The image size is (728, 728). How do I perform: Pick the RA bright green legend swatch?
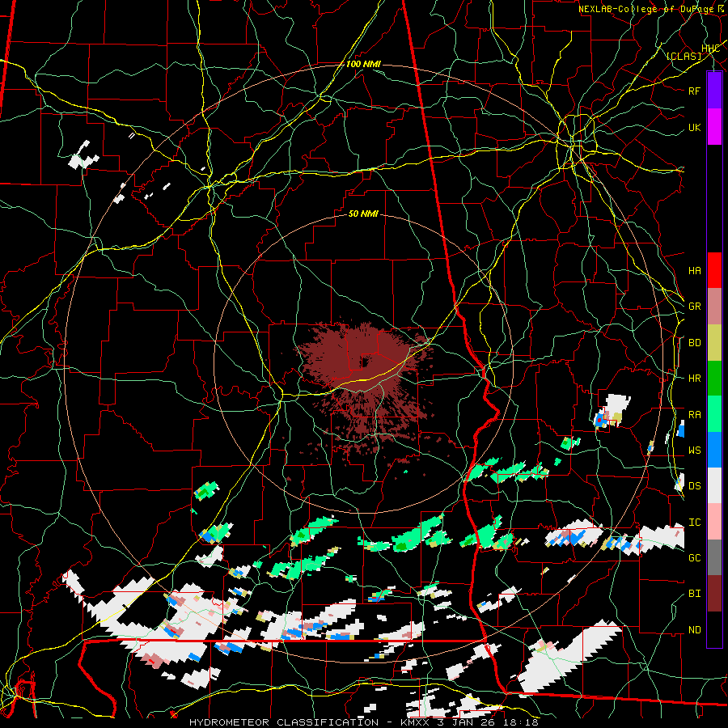coord(714,414)
